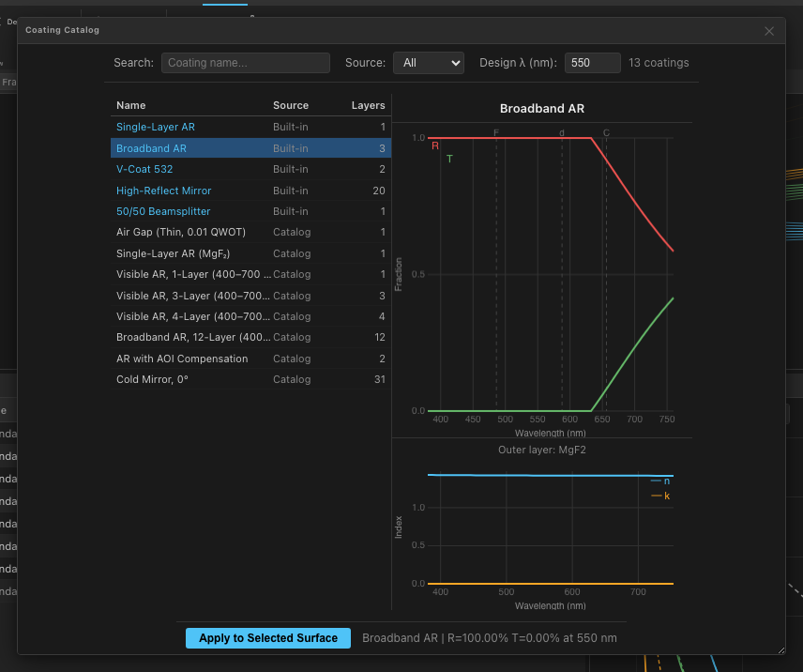The height and width of the screenshot is (672, 803).
Task: Select Visible AR, 4-Layer catalog coating
Action: pyautogui.click(x=193, y=316)
